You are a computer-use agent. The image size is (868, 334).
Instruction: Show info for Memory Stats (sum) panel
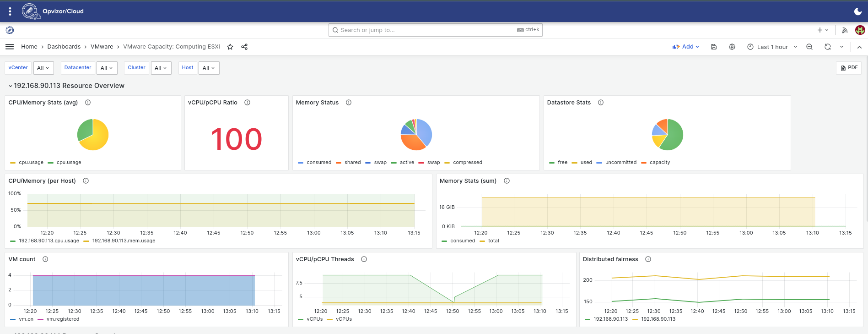coord(507,181)
